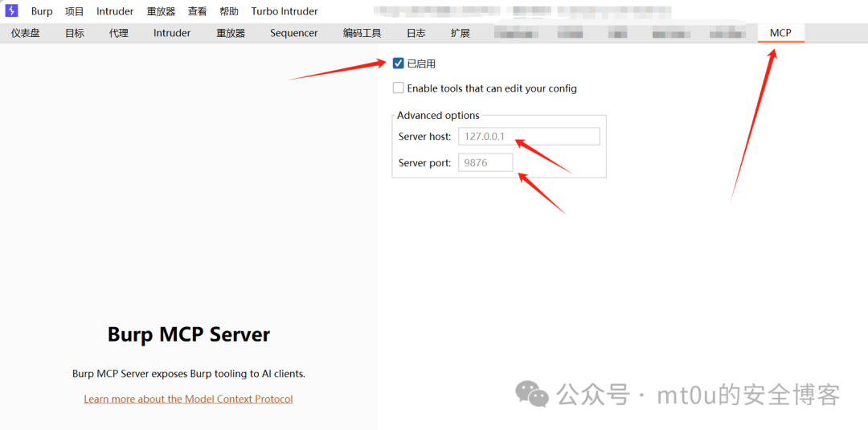Viewport: 868px width, 430px height.
Task: Switch to the 扩展 tab
Action: click(460, 33)
